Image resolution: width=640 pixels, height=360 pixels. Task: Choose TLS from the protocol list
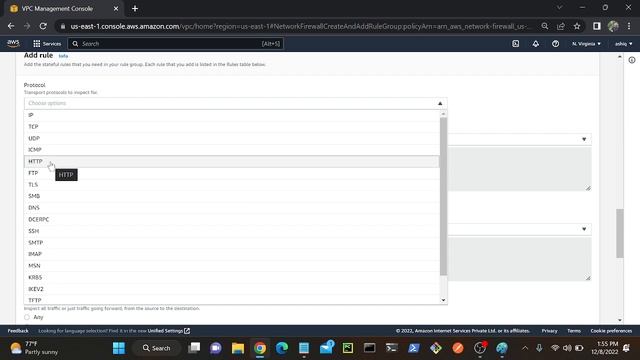tap(232, 185)
